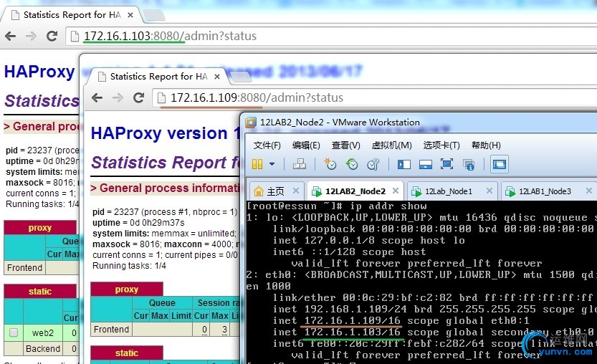Image resolution: width=597 pixels, height=364 pixels.
Task: Click the static header in rear browser
Action: click(x=39, y=292)
